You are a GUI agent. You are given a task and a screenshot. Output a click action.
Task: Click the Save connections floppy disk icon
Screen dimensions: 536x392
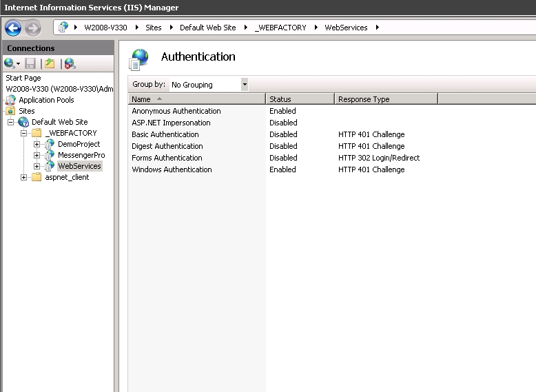tap(30, 63)
